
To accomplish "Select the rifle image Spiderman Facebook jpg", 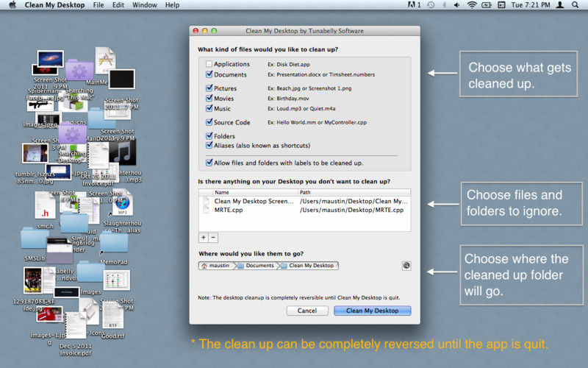I will coord(40,105).
